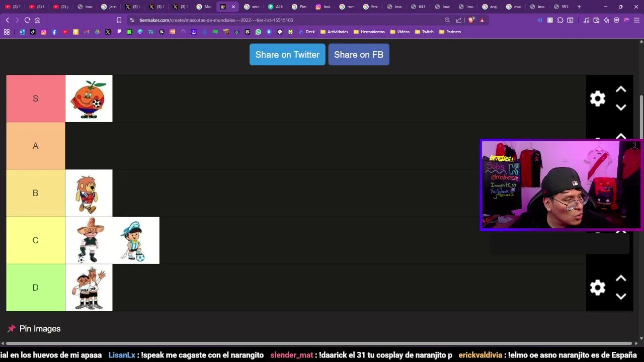Image resolution: width=644 pixels, height=362 pixels.
Task: Open media control music note icon
Action: coord(586,20)
